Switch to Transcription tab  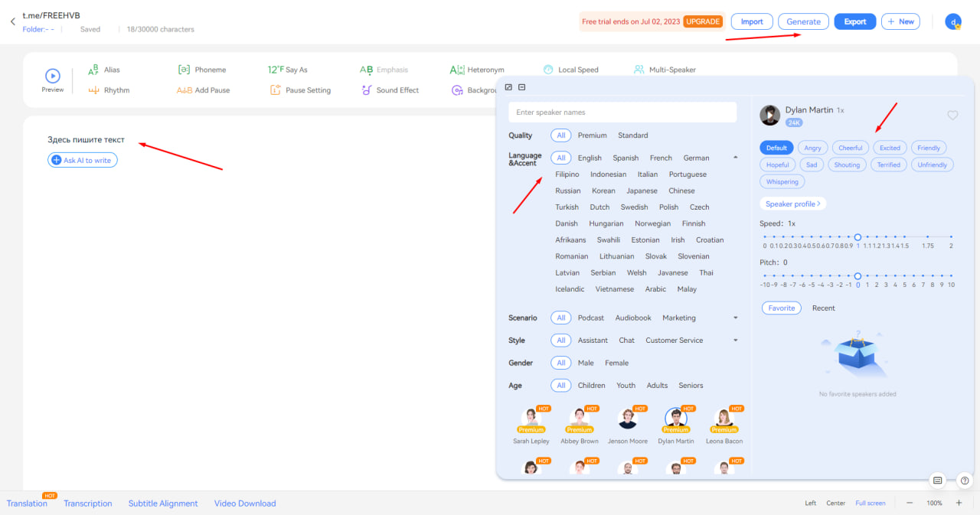(x=88, y=504)
